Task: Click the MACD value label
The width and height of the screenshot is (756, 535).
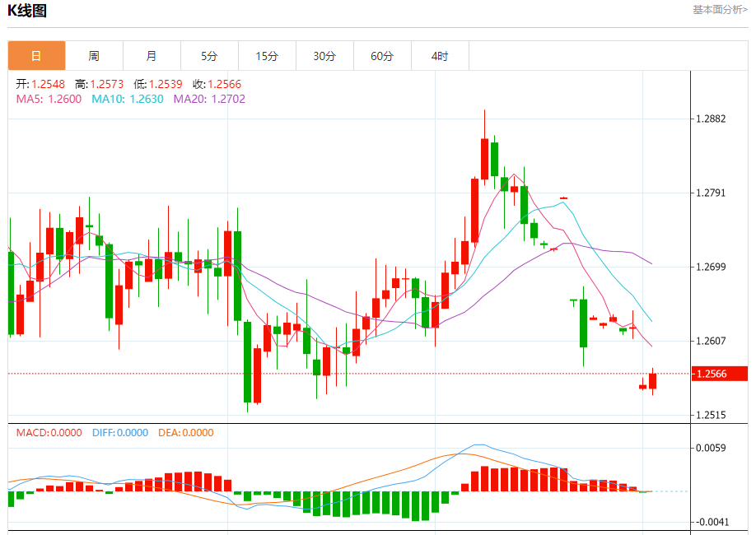Action: click(49, 433)
